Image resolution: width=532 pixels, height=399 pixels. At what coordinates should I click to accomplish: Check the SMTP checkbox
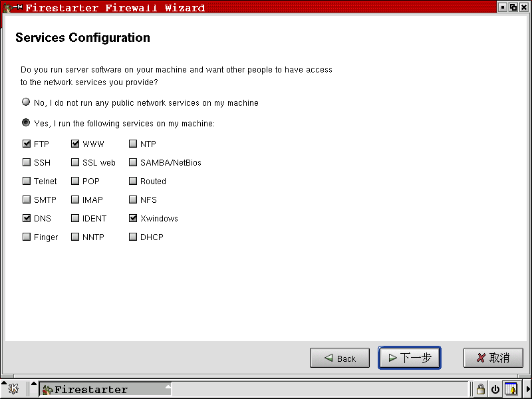point(27,200)
